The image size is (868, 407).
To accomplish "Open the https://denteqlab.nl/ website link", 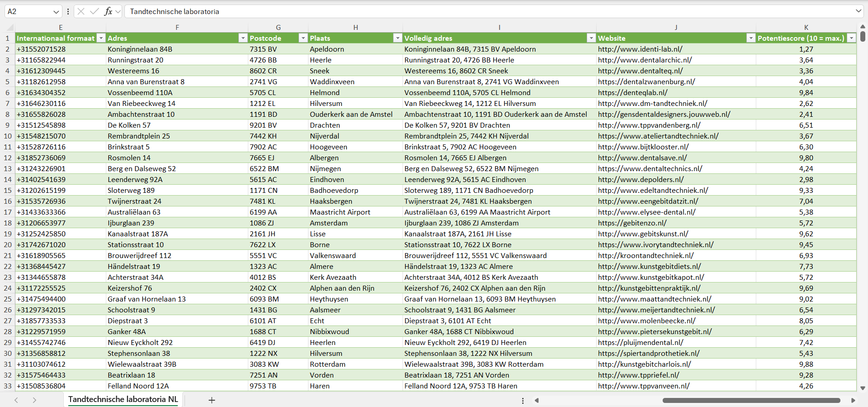I will [x=632, y=92].
